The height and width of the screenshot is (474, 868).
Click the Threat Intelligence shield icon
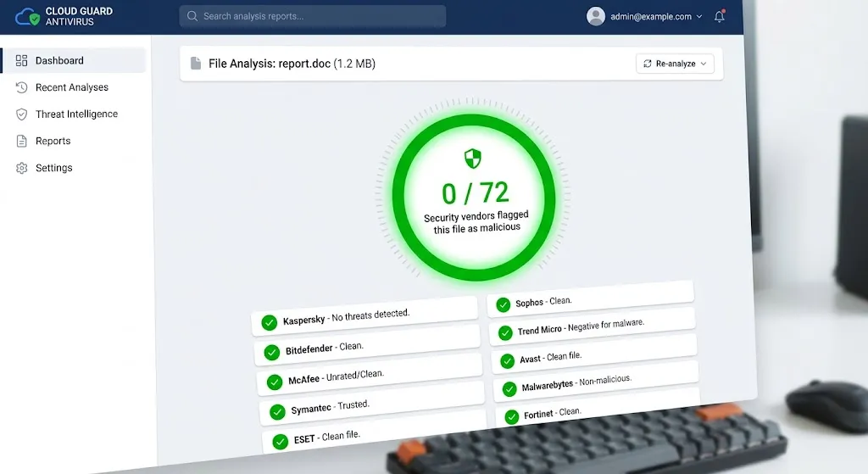21,114
